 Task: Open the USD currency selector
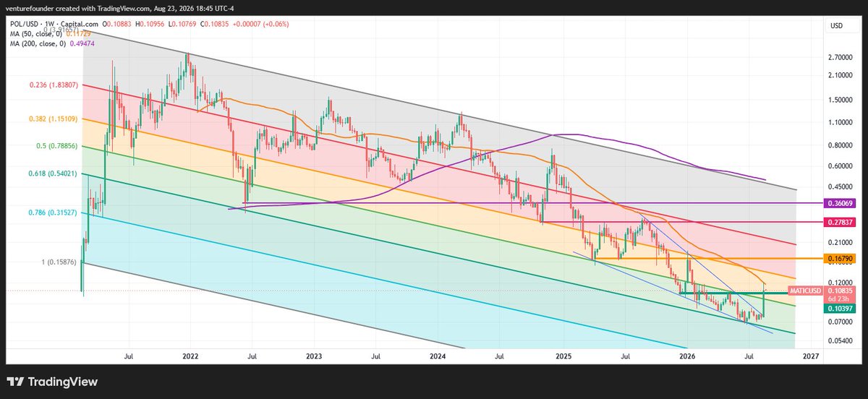[837, 27]
